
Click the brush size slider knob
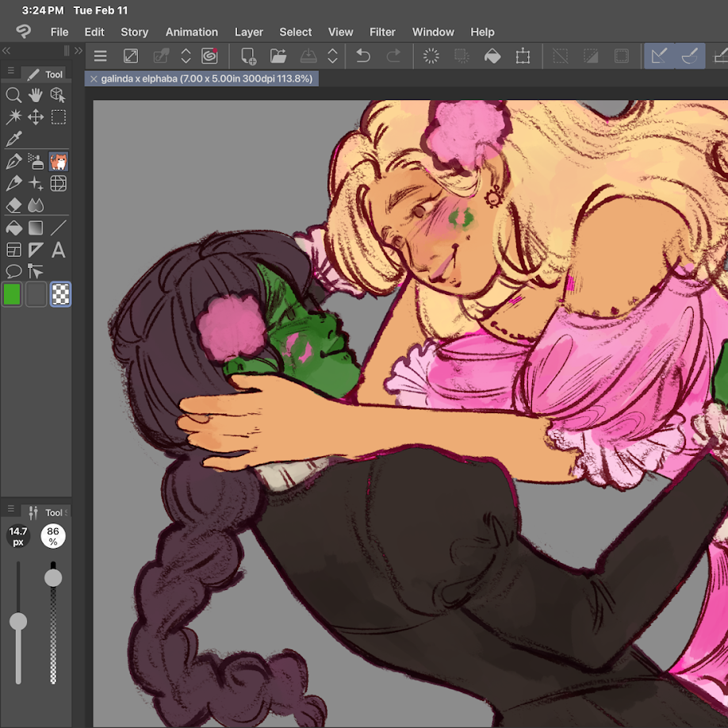(18, 621)
